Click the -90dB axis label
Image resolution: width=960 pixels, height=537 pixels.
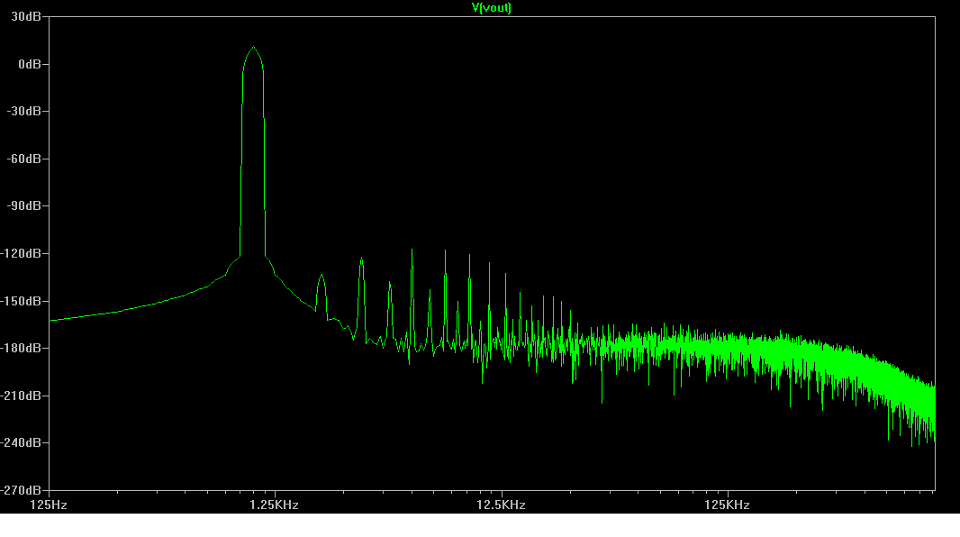tap(23, 206)
